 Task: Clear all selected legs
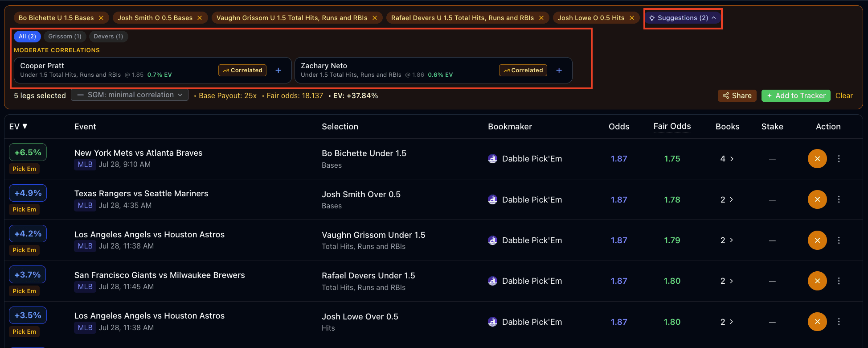pos(844,95)
